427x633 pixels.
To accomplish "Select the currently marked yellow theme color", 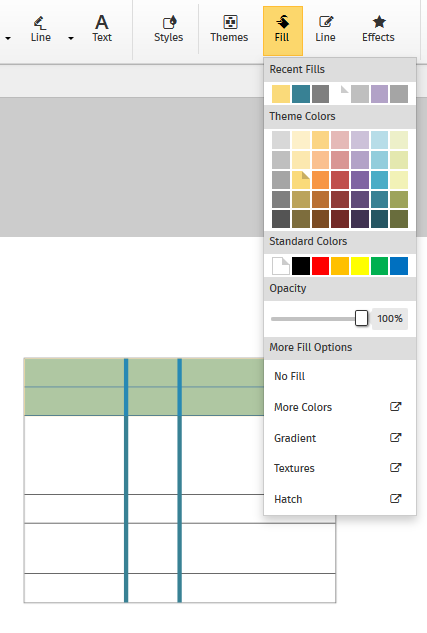I will pyautogui.click(x=301, y=180).
